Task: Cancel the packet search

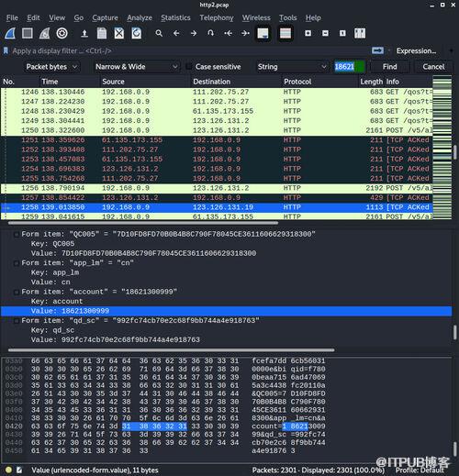Action: [x=433, y=67]
